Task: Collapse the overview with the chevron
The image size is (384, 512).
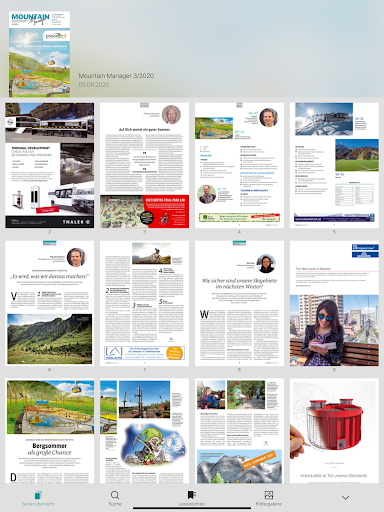Action: point(346,498)
